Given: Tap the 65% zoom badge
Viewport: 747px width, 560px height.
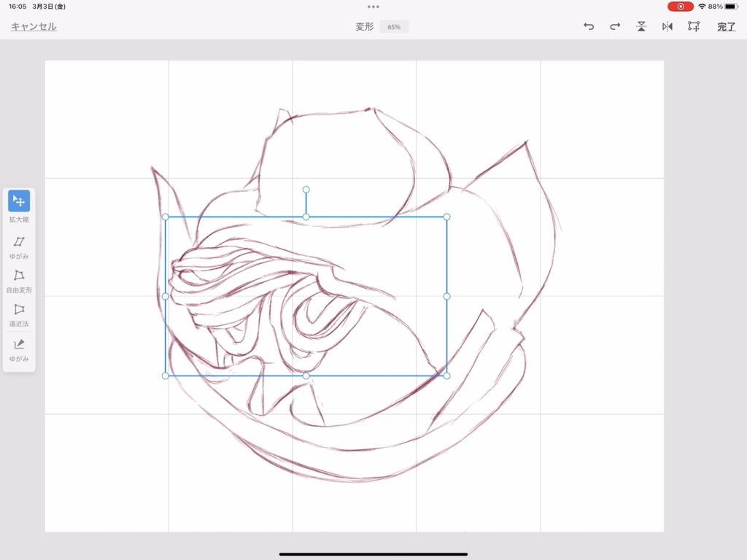Looking at the screenshot, I should click(x=393, y=26).
